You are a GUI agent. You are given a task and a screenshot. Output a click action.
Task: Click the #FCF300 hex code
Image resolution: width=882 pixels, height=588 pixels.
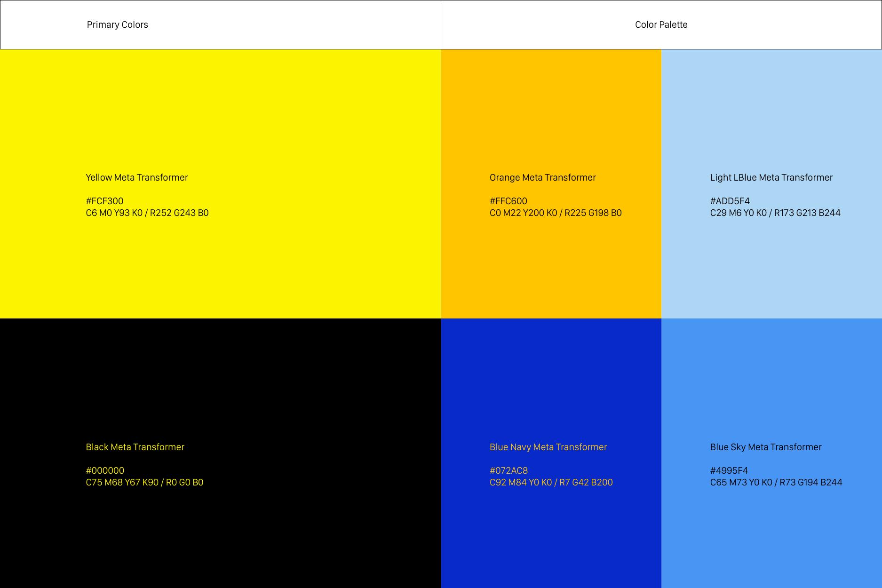point(104,201)
